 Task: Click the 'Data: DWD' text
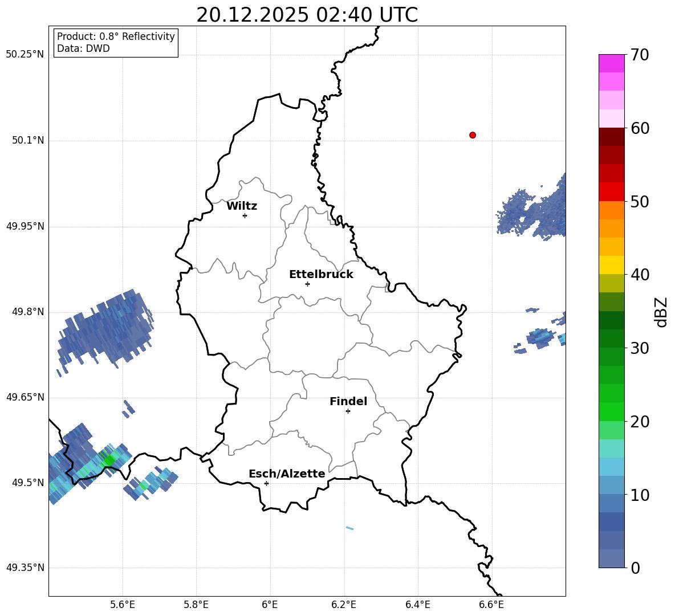(83, 48)
